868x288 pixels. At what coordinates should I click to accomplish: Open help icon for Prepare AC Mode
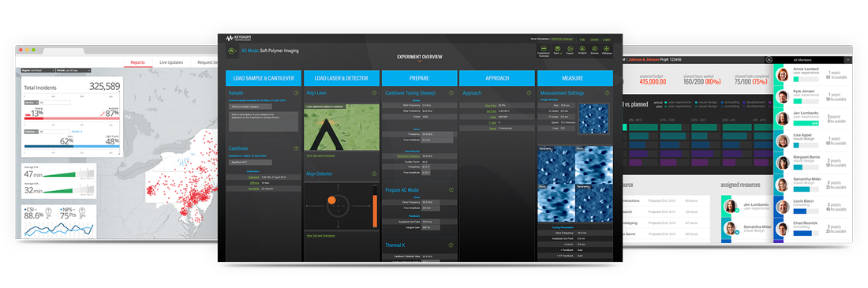[x=451, y=190]
